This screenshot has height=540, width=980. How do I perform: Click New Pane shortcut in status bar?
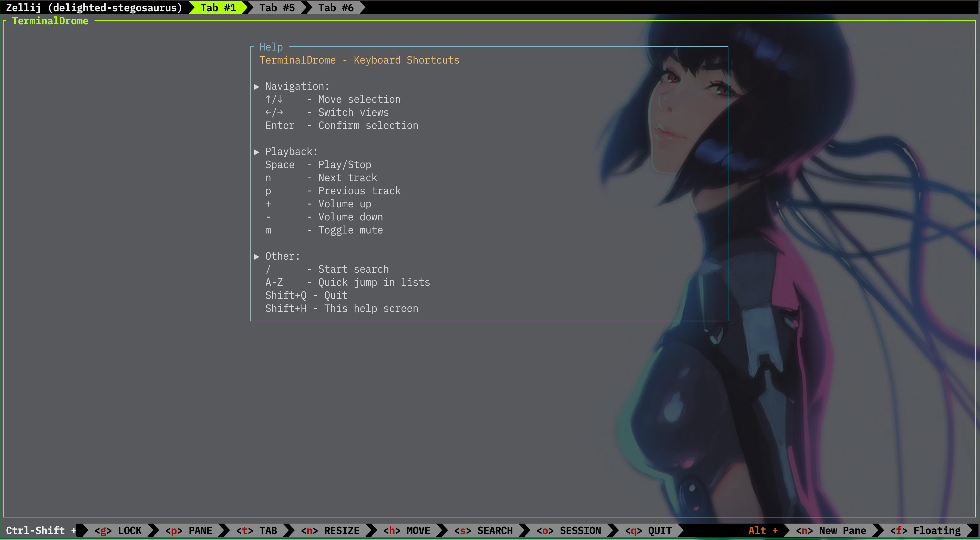pyautogui.click(x=831, y=531)
